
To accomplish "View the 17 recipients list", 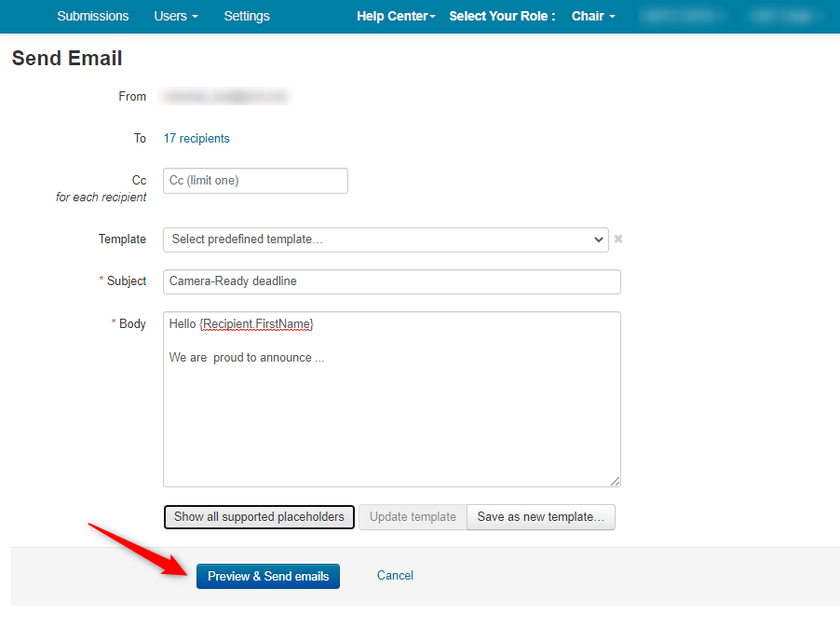I will [196, 138].
